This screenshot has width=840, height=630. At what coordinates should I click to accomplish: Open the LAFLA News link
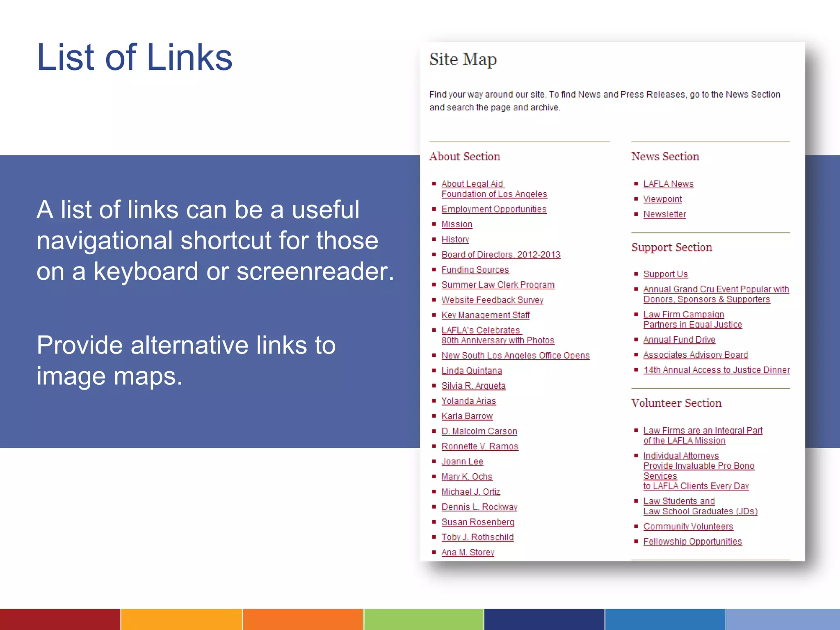[668, 184]
